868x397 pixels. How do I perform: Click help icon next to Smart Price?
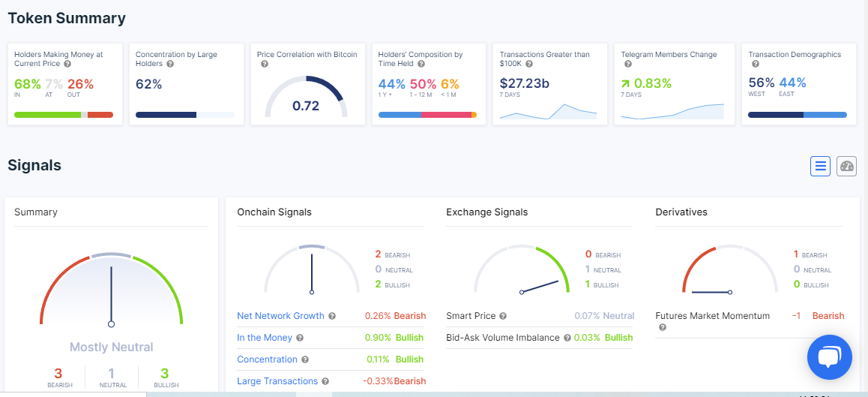coord(503,317)
